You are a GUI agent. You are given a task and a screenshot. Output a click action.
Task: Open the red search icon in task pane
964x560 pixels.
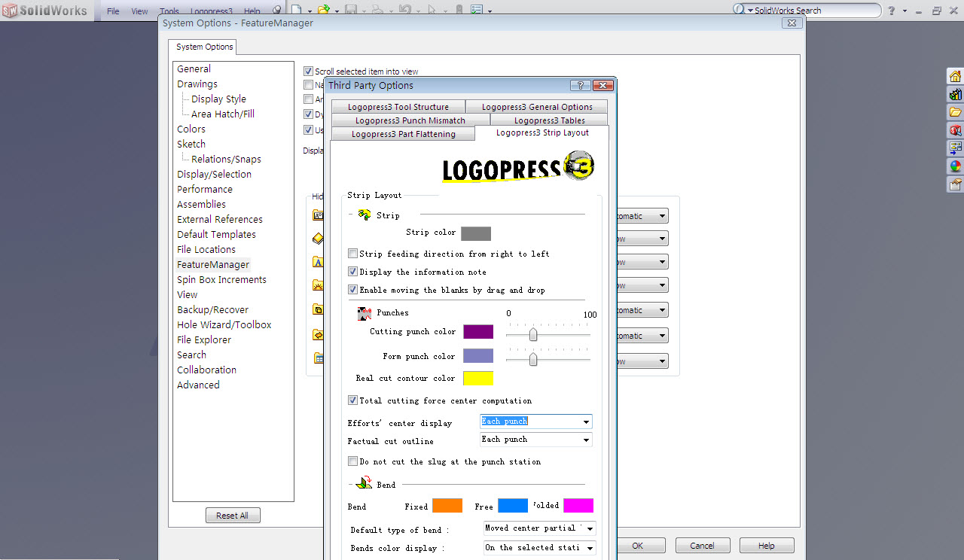(x=955, y=130)
